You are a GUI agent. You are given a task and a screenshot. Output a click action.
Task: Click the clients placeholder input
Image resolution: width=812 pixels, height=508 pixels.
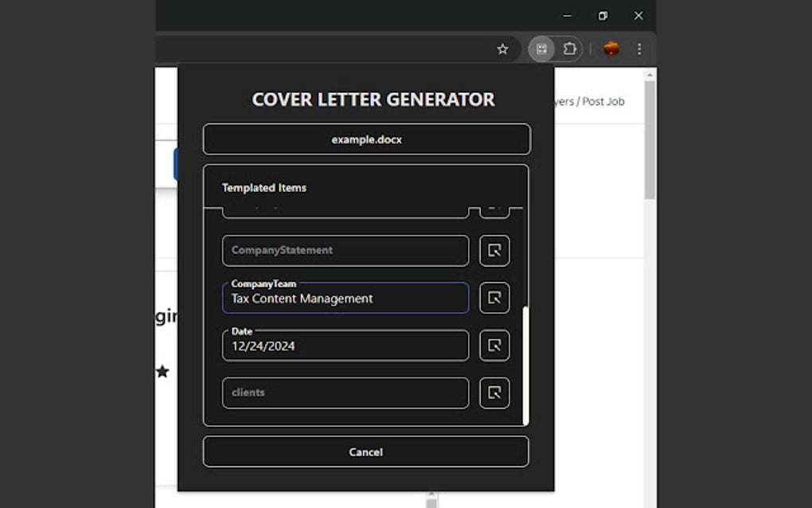pyautogui.click(x=345, y=393)
